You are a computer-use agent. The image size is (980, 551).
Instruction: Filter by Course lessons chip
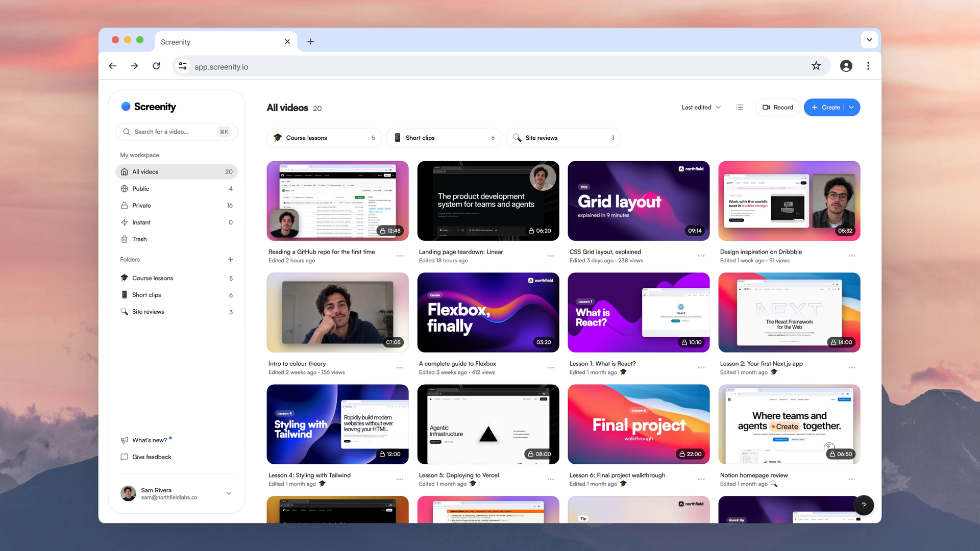324,138
